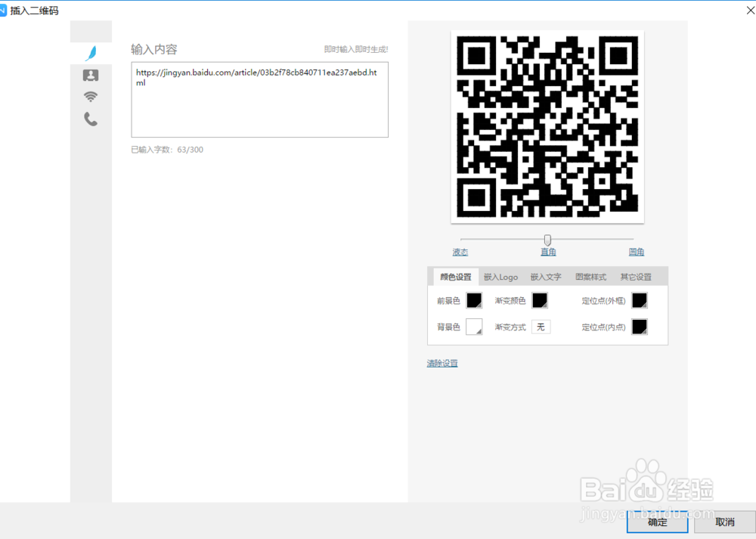Pick the 背景色 background color swatch
Viewport: 756px width, 539px height.
pos(474,327)
